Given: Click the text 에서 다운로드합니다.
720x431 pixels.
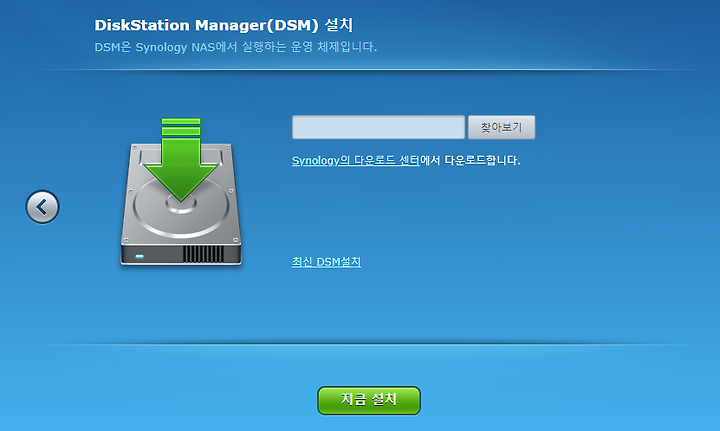Looking at the screenshot, I should click(470, 160).
